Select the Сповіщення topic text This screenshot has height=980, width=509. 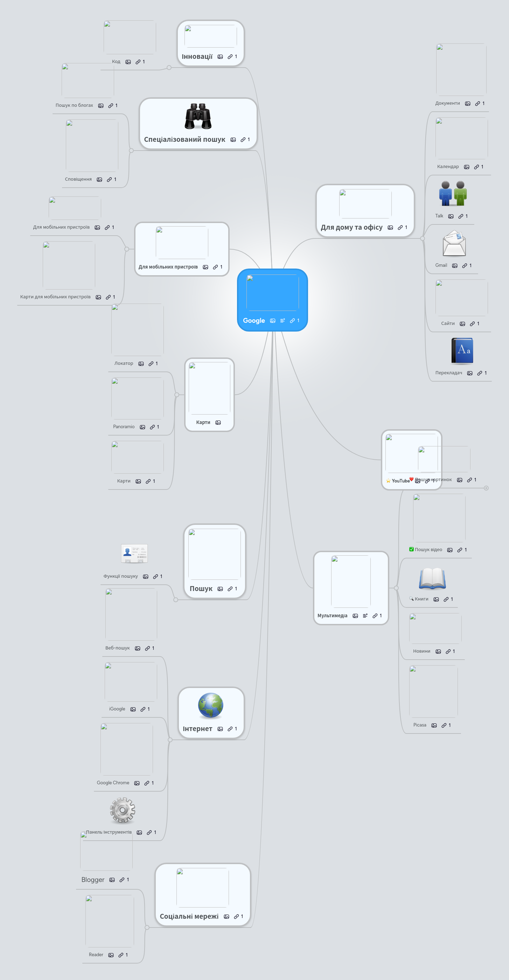pos(78,179)
